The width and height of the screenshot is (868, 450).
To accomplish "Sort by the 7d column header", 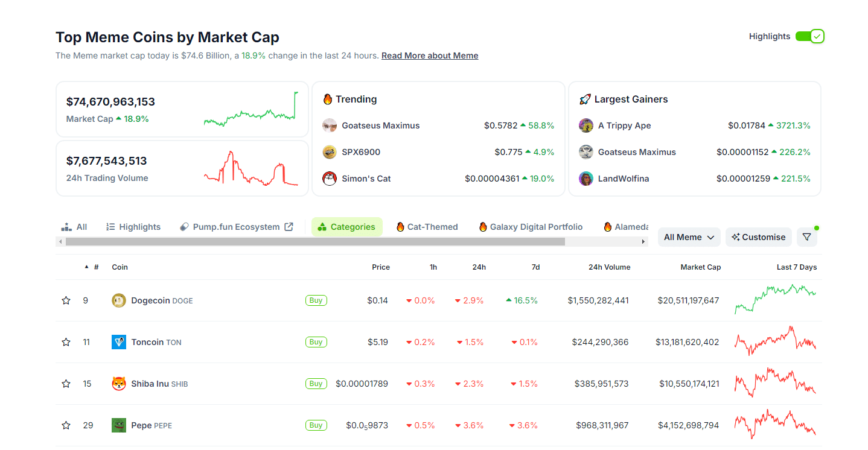I will 535,267.
